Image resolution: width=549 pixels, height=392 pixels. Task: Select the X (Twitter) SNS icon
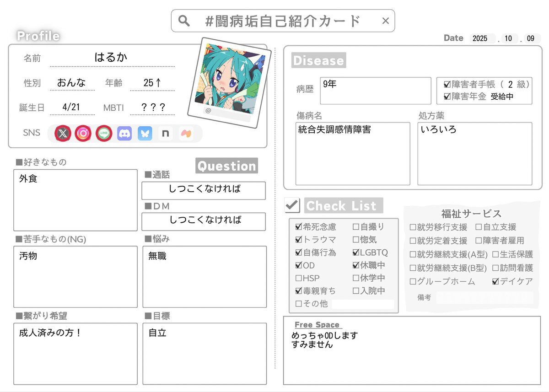[x=63, y=134]
